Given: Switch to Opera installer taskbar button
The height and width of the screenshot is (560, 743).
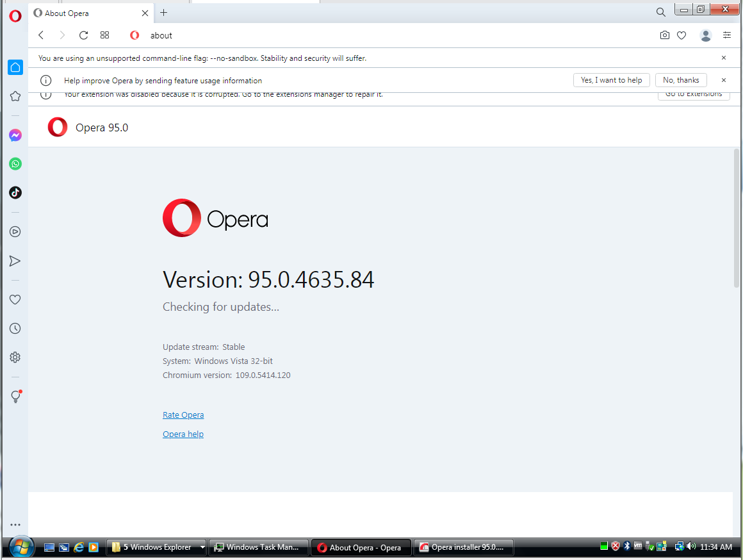Looking at the screenshot, I should point(464,547).
